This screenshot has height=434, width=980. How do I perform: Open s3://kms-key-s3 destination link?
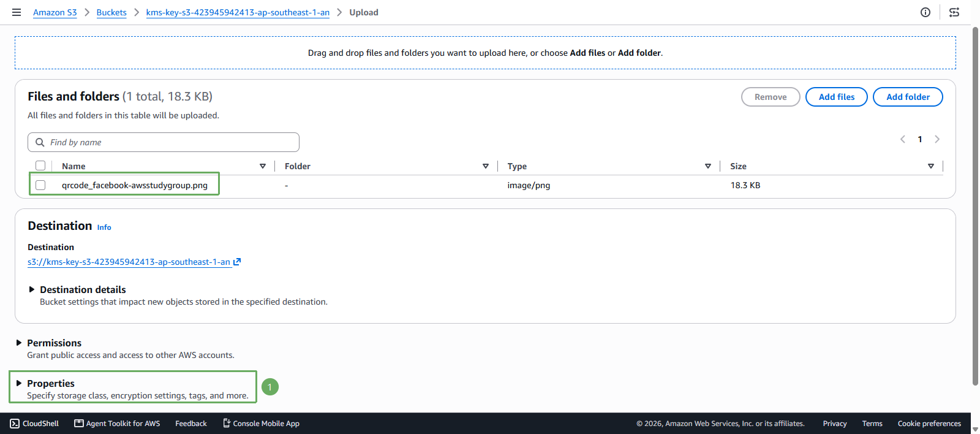[x=129, y=262]
